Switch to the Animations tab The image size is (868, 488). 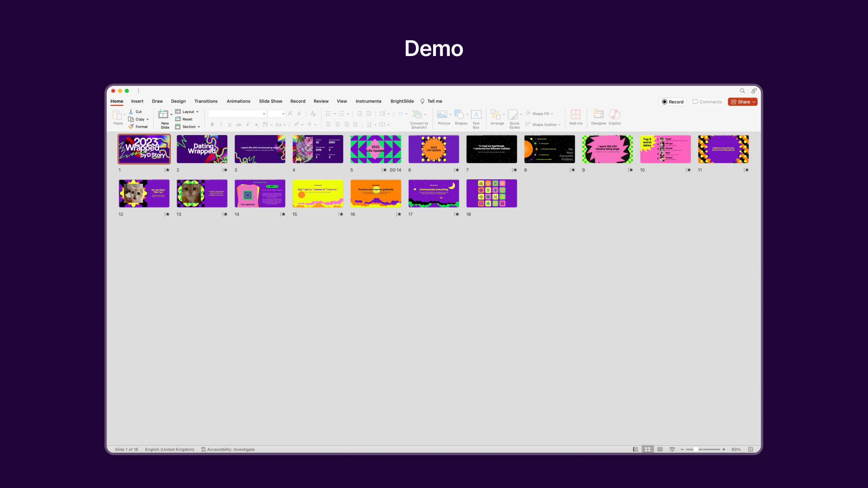[x=238, y=101]
